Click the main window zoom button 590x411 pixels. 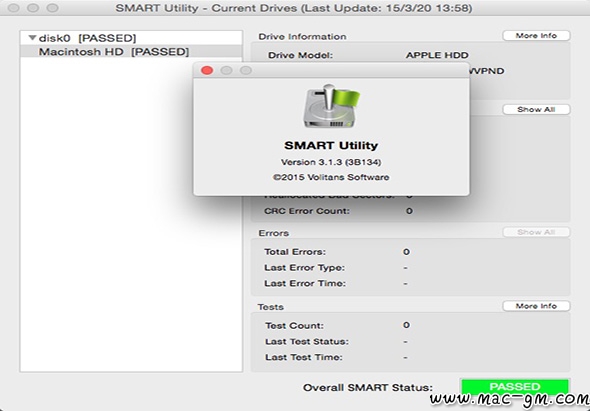pyautogui.click(x=53, y=8)
